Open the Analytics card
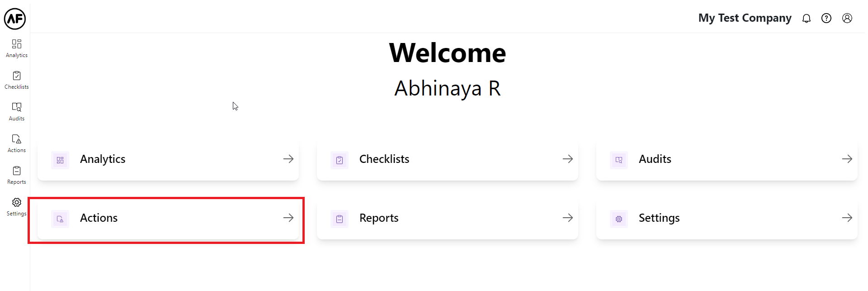The width and height of the screenshot is (868, 291). click(168, 159)
